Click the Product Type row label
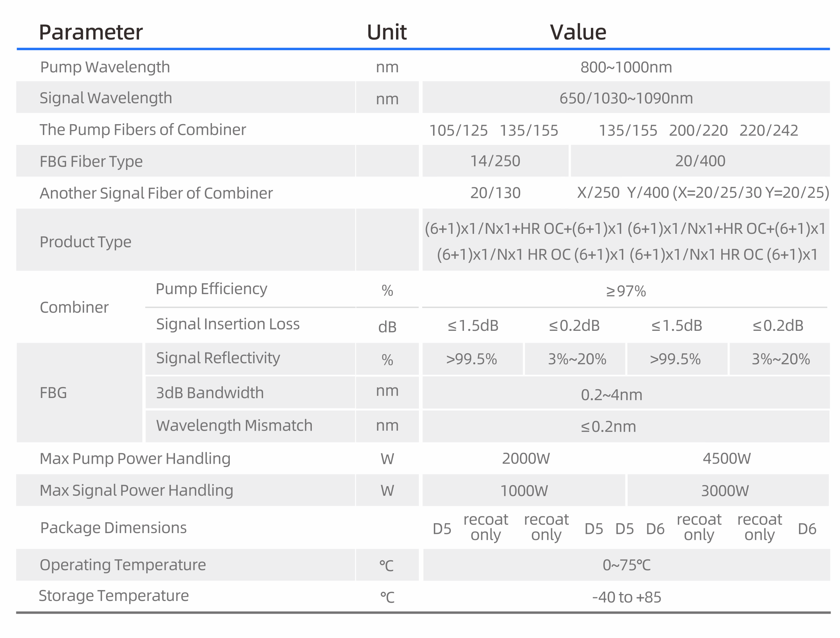This screenshot has width=840, height=638. (85, 242)
